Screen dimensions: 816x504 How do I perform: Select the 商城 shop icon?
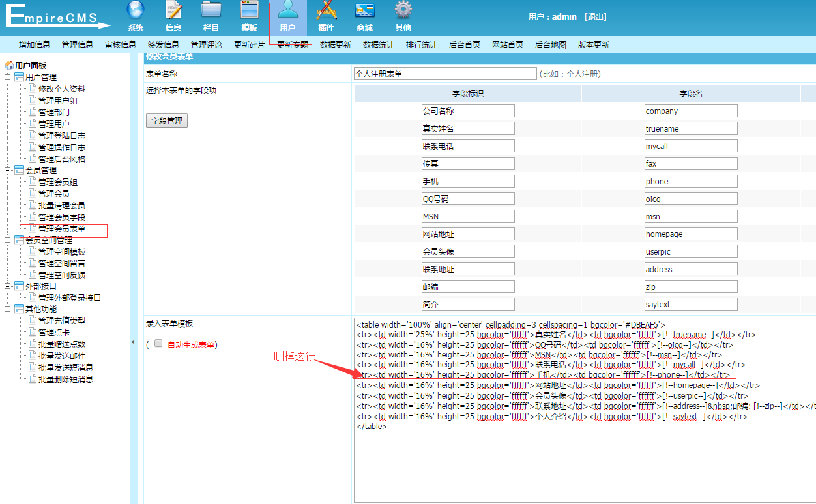[364, 11]
